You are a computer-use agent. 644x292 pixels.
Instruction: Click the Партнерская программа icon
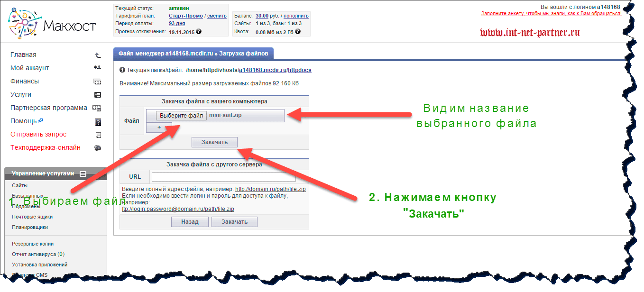coord(97,108)
